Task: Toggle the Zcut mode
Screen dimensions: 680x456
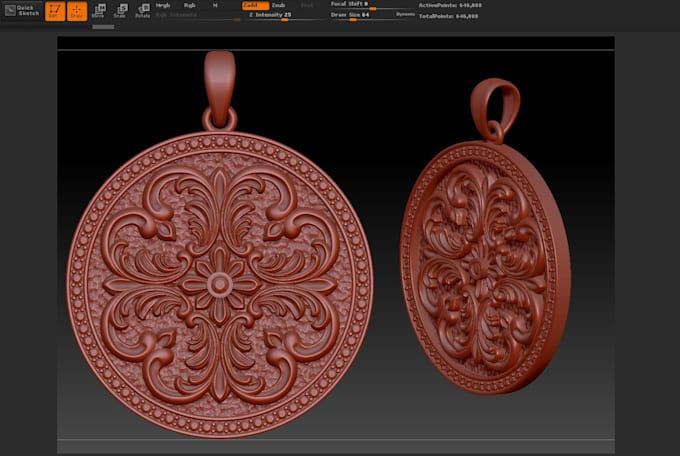Action: point(307,6)
